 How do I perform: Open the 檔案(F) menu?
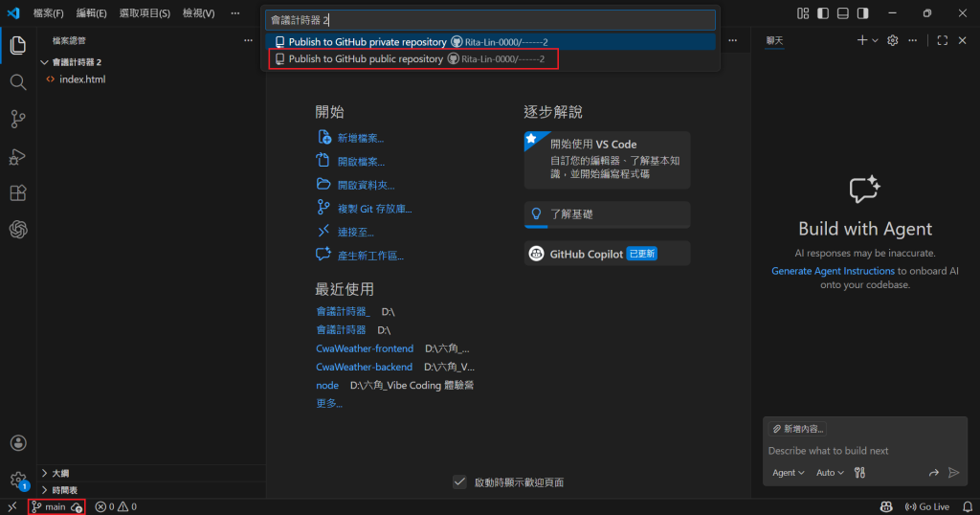point(48,13)
